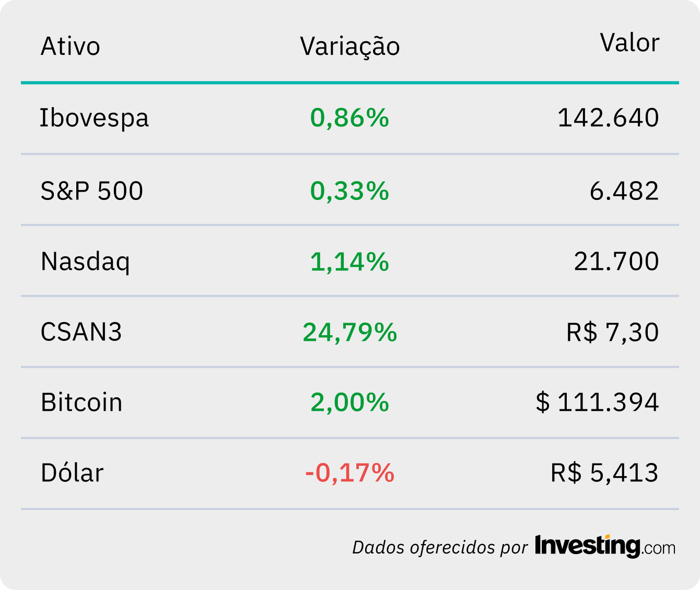Click the Ibovespa asset name
Screen dimensions: 700x590
95,118
